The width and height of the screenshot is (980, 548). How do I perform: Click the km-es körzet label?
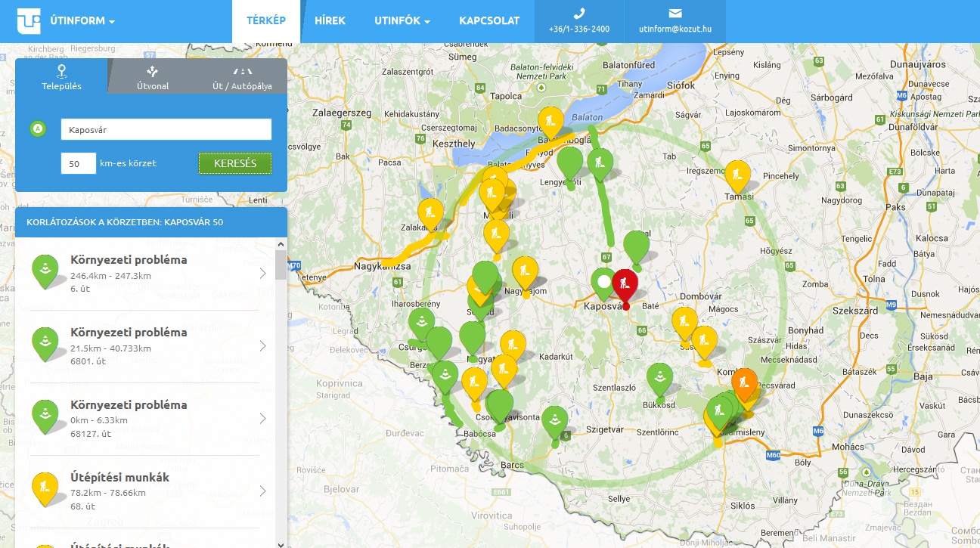[129, 163]
